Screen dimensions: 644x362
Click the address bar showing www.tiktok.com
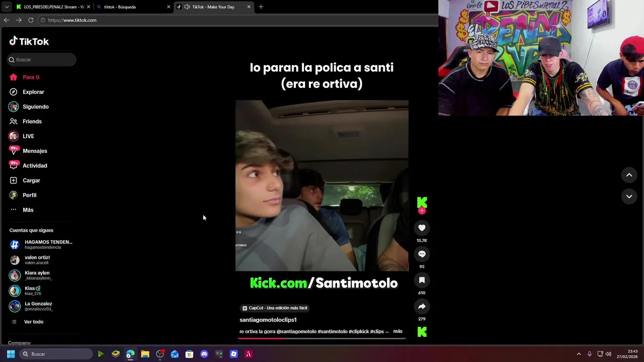tap(238, 20)
